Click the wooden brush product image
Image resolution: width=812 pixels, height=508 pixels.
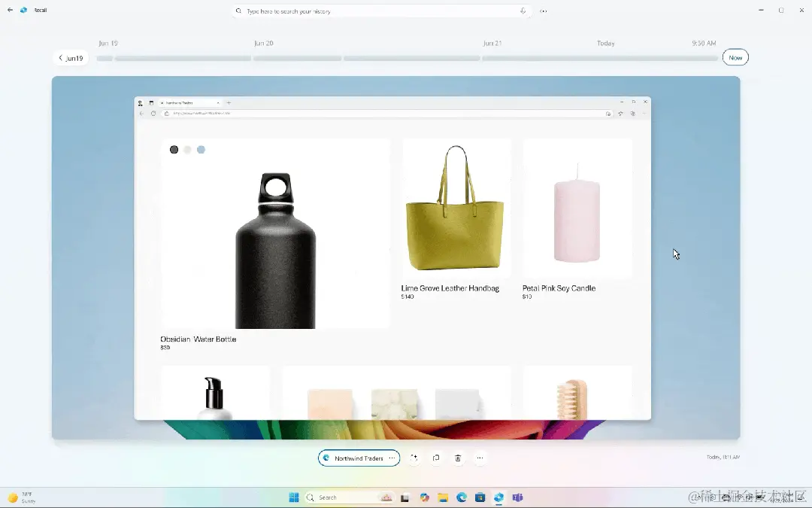point(577,393)
